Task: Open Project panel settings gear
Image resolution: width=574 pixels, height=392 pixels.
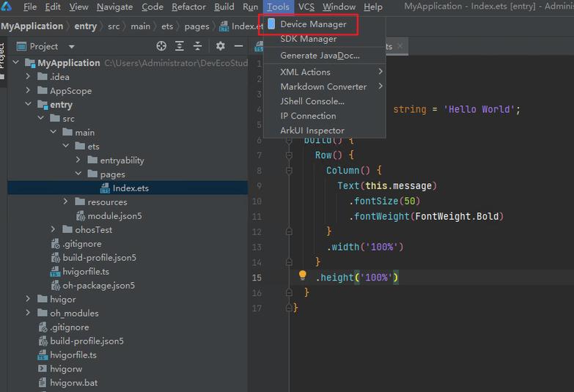Action: (221, 46)
